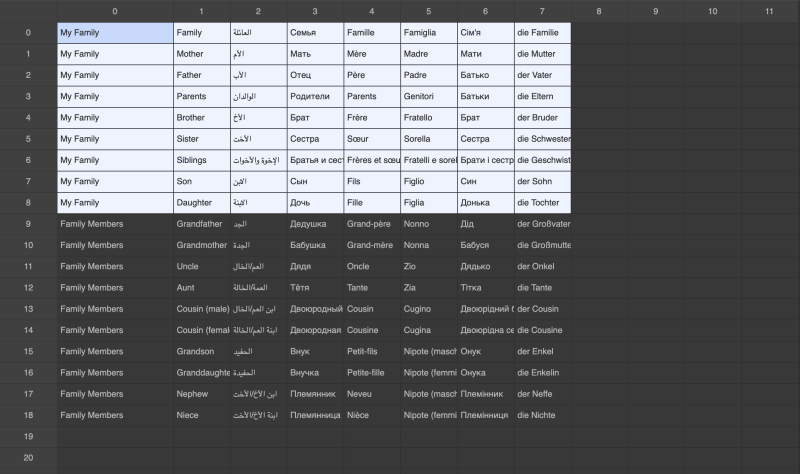Click the French cell 'Grand-père'
The image size is (800, 474).
[372, 224]
